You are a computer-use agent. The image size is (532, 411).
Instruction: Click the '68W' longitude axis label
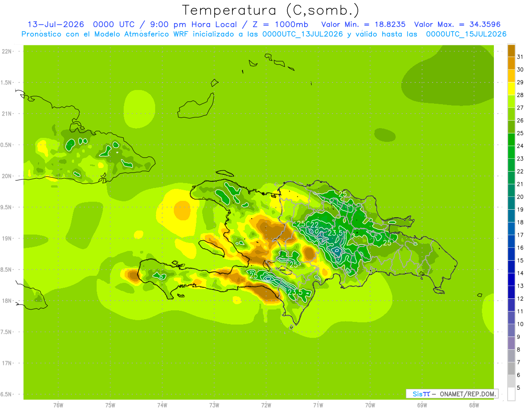click(474, 405)
